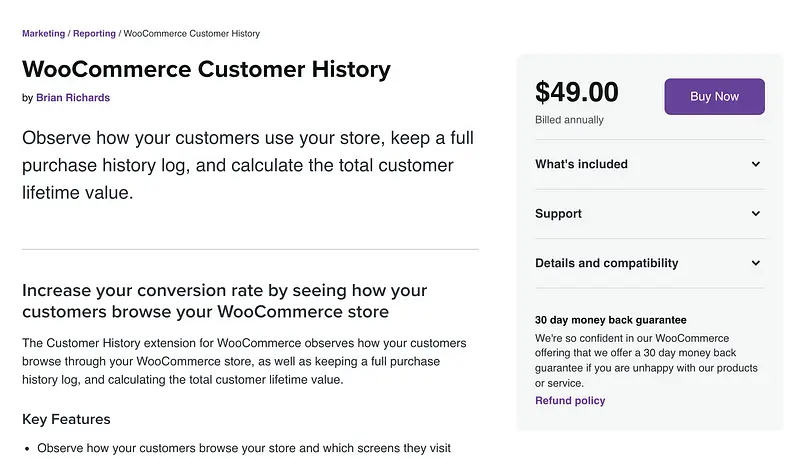Click the What's included section label
800x459 pixels.
coord(581,164)
